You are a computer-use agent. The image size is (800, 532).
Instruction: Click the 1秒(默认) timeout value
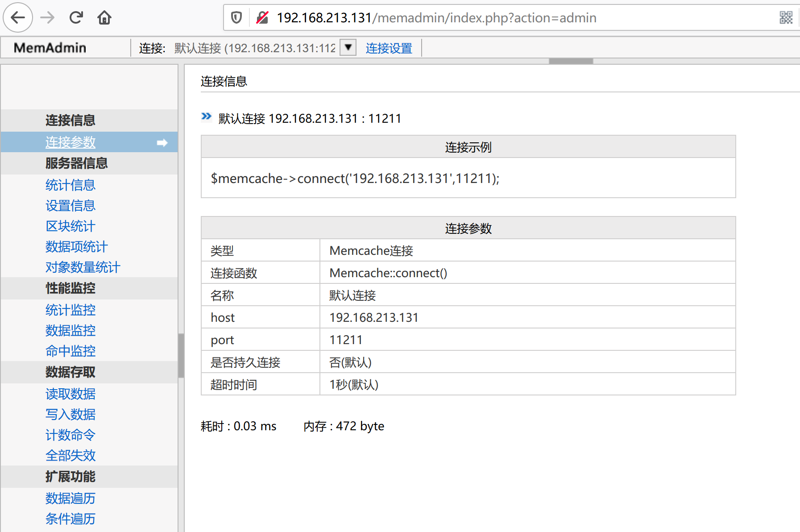coord(528,384)
